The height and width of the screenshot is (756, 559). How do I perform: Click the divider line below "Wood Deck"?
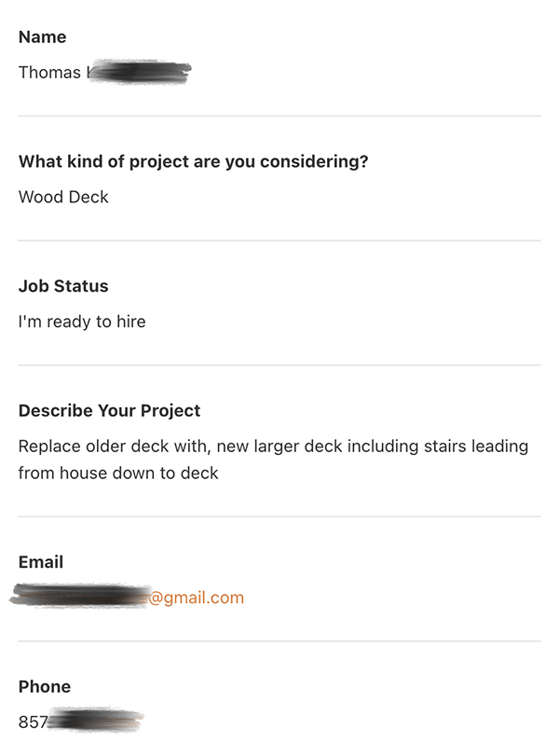point(279,241)
